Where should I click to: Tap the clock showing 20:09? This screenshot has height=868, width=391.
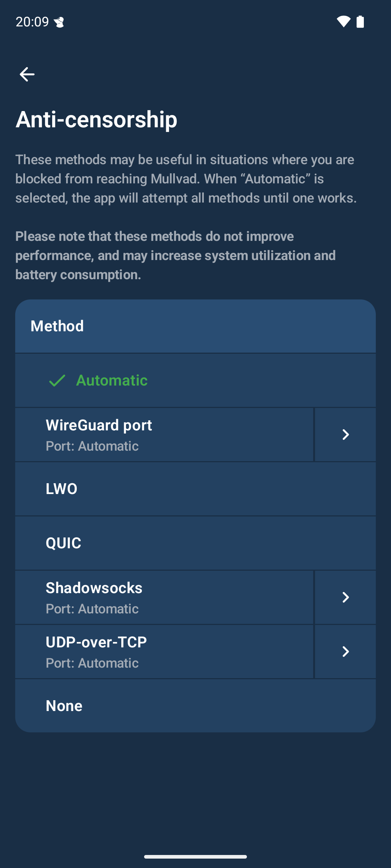pos(32,22)
